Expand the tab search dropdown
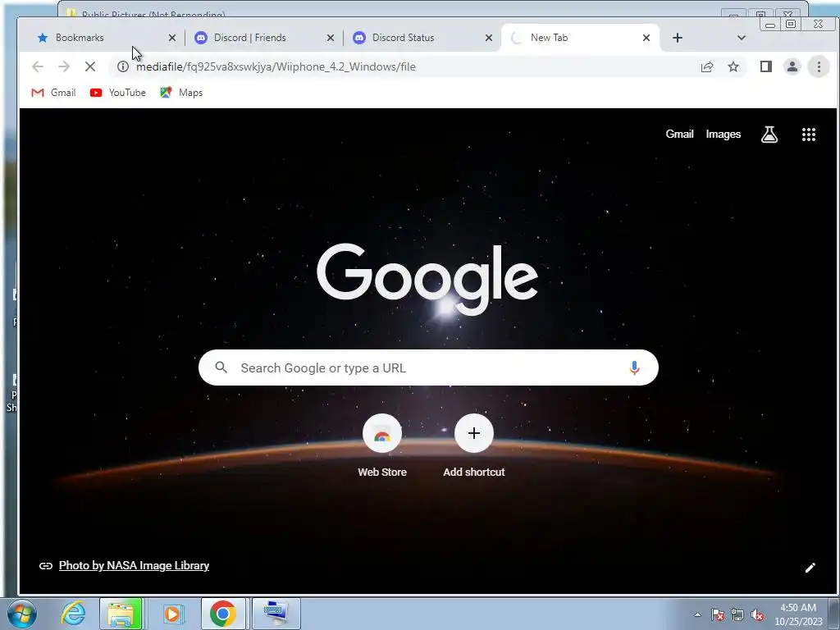This screenshot has width=840, height=630. pyautogui.click(x=742, y=38)
